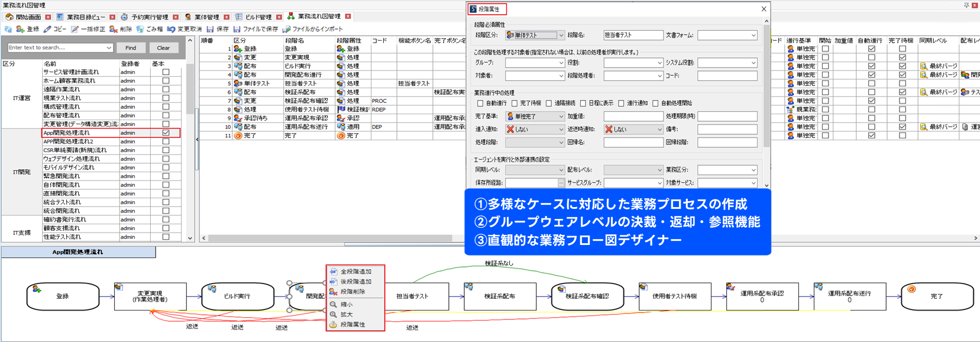Click the refresh icon in the toolbar
The image size is (980, 342).
[8, 29]
